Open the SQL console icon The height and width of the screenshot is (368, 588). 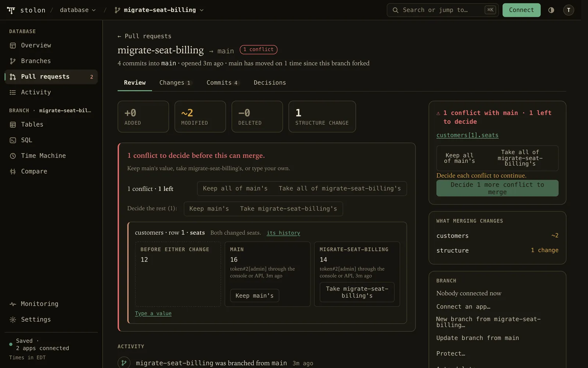point(13,140)
